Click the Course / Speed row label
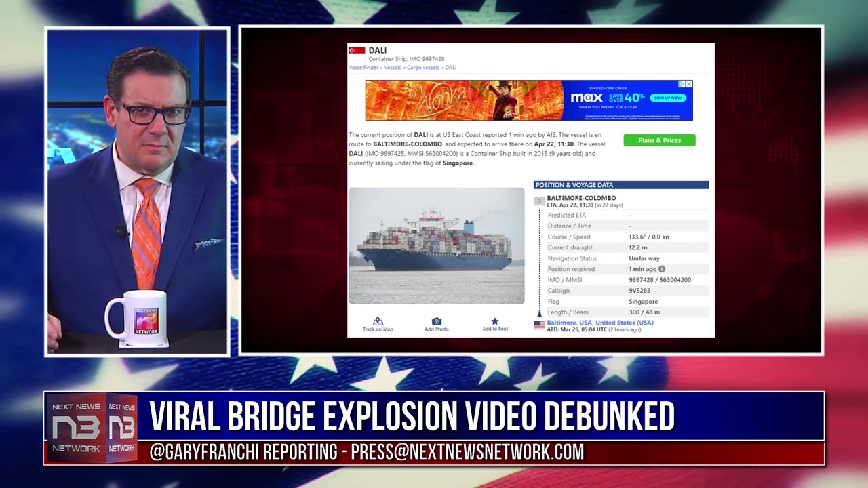 pos(569,237)
